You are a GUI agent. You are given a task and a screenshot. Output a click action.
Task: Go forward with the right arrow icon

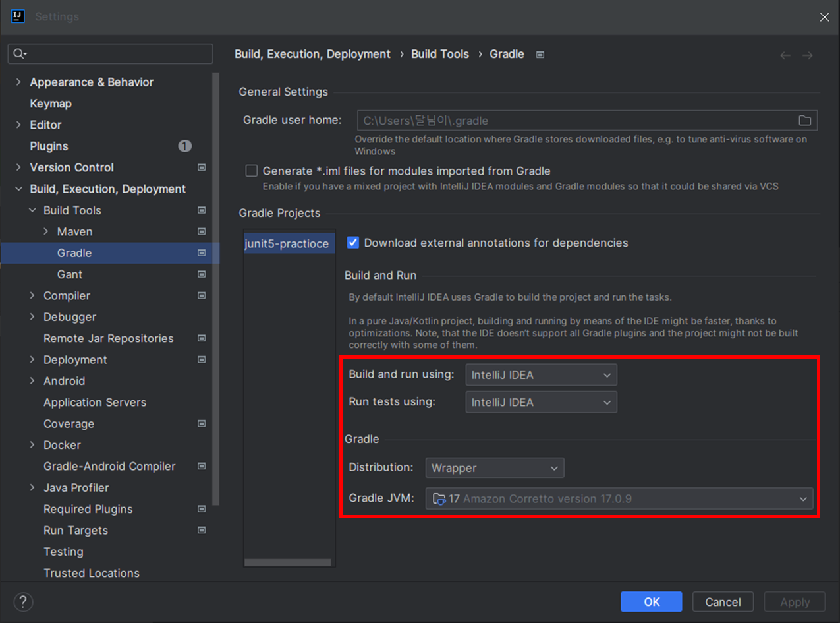pos(808,55)
